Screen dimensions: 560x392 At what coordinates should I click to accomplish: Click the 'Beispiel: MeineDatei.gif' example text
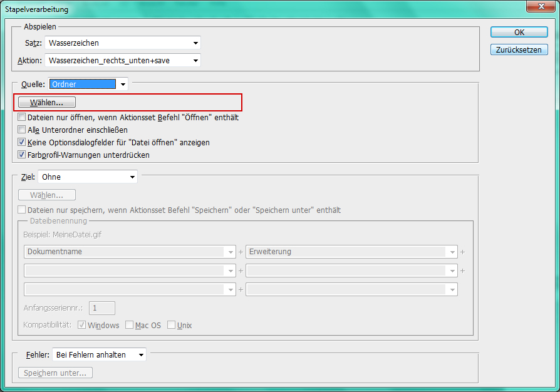click(63, 235)
